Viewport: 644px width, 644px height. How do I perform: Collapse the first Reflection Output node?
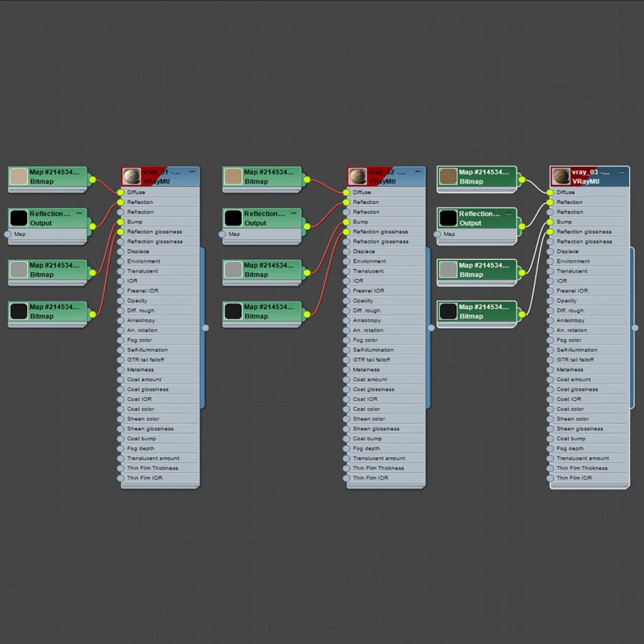79,213
